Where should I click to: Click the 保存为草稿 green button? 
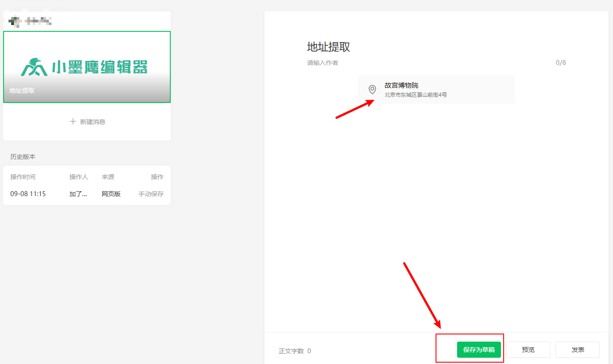(479, 350)
